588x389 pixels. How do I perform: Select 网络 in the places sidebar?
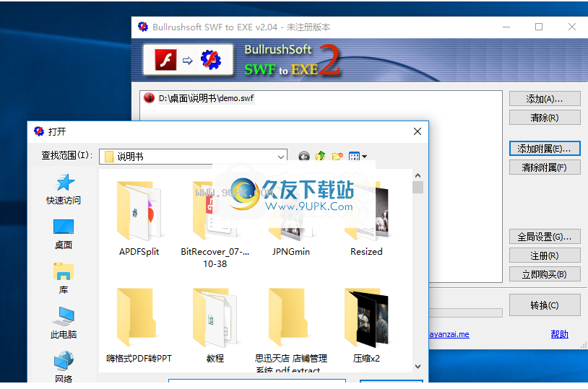point(64,367)
